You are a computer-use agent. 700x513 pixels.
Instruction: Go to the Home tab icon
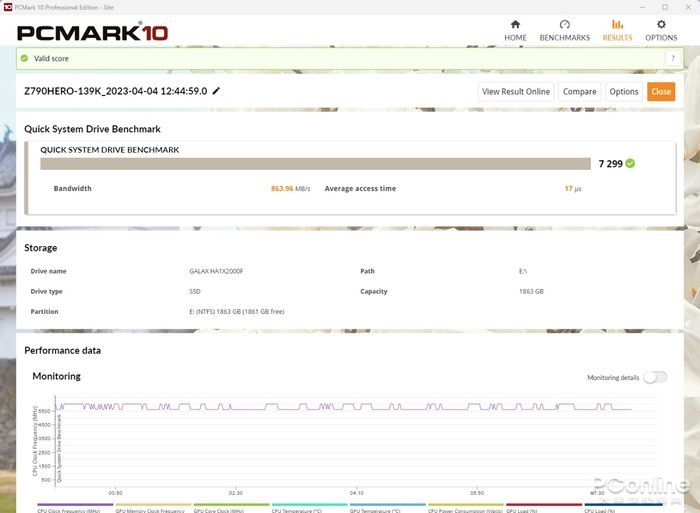click(515, 24)
